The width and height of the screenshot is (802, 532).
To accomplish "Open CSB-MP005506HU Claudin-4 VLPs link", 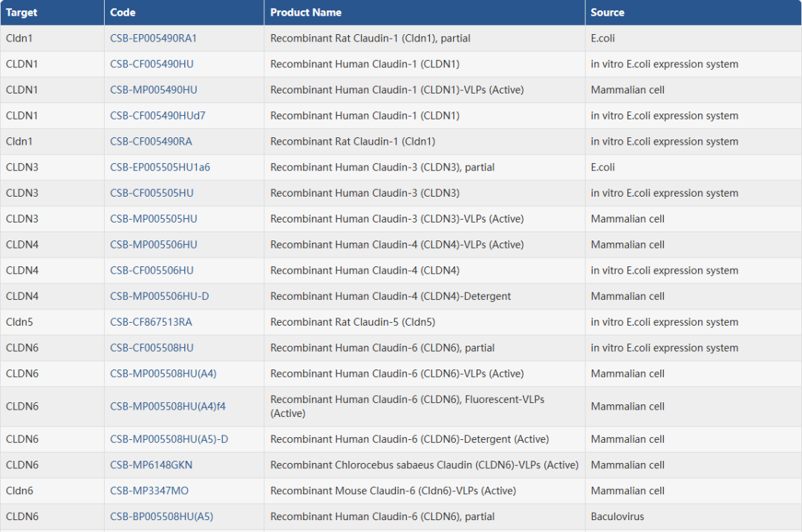I will point(153,245).
